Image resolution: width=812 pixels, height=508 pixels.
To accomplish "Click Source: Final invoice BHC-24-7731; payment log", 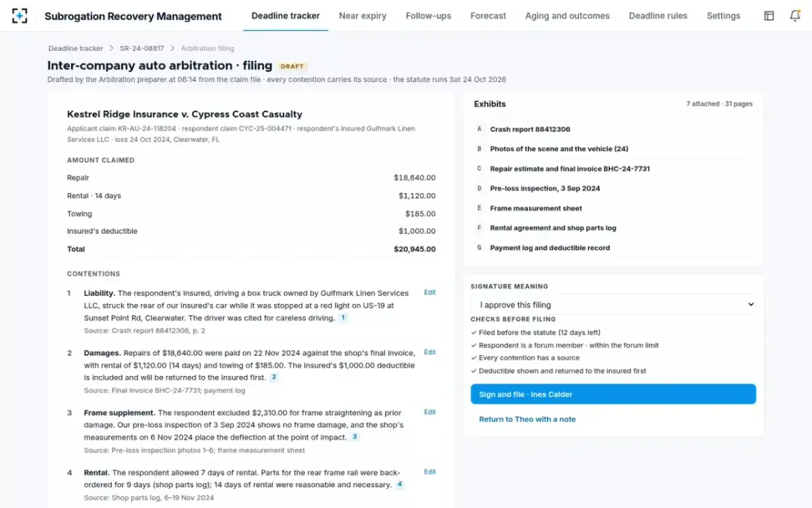I will (164, 390).
